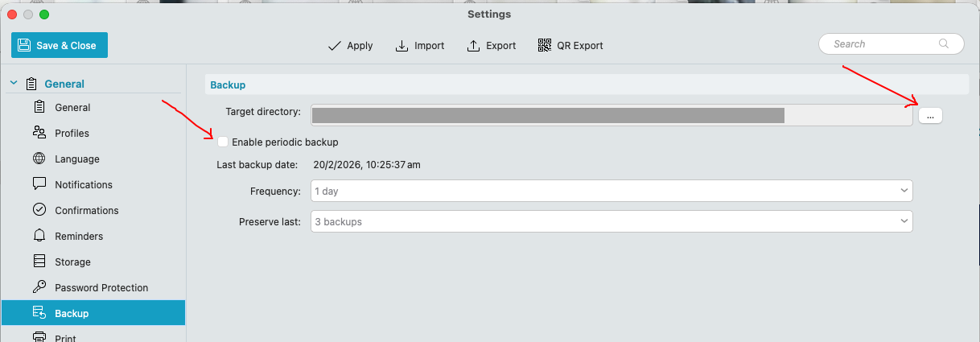Click Import in the toolbar

coord(420,46)
